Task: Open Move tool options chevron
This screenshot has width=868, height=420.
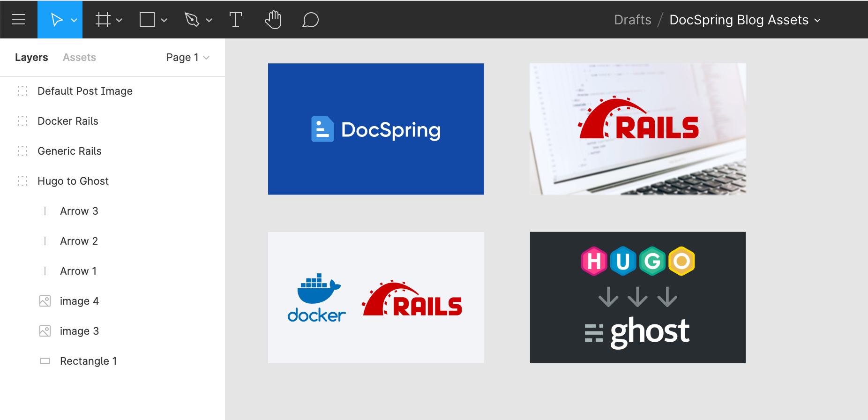Action: 74,20
